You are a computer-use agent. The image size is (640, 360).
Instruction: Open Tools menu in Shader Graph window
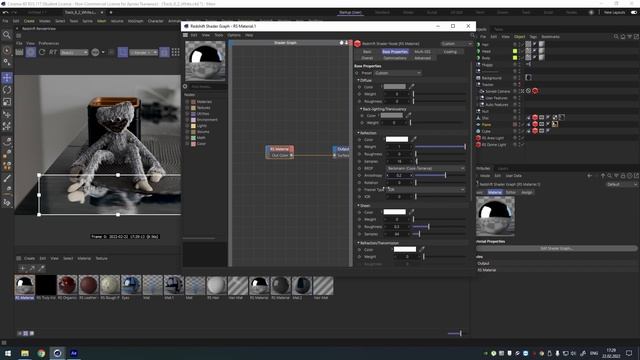click(219, 35)
